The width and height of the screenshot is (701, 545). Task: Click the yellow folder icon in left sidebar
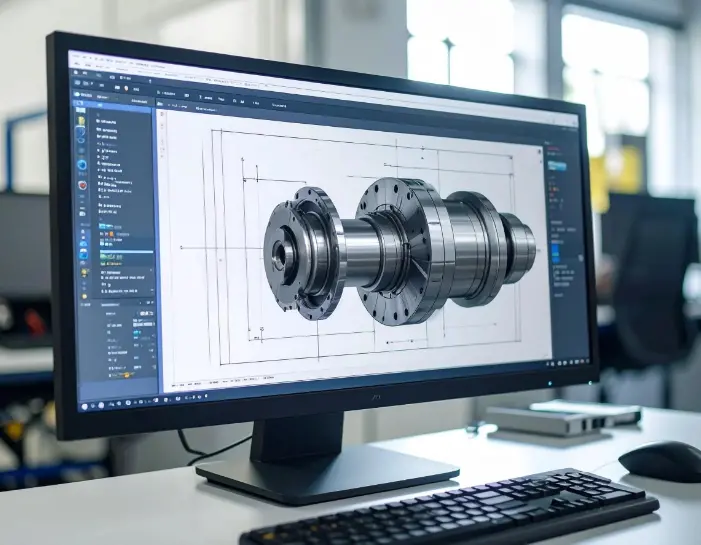[x=81, y=121]
